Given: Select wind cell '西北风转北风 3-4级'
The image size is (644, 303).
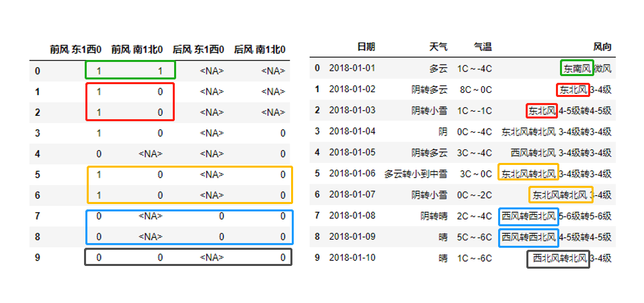Looking at the screenshot, I should point(572,258).
